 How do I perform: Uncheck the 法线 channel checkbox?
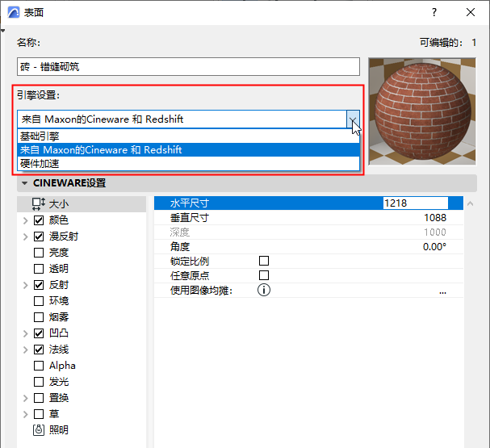pos(39,350)
